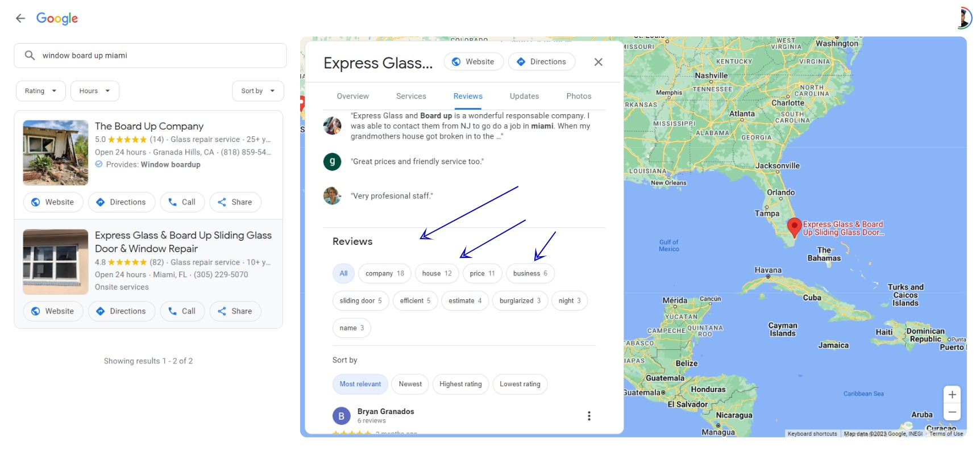The height and width of the screenshot is (451, 980).
Task: Open Bryan Granados reviewer profile name
Action: coord(385,412)
